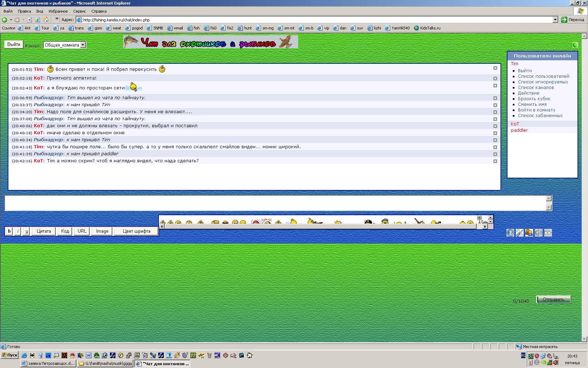This screenshot has width=588, height=368.
Task: Click the browser Refresh icon
Action: coord(37,20)
